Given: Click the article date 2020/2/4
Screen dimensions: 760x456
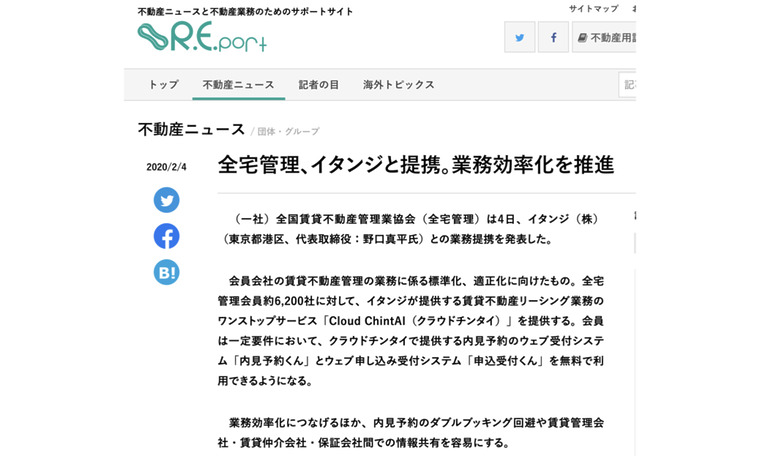Looking at the screenshot, I should pyautogui.click(x=166, y=167).
